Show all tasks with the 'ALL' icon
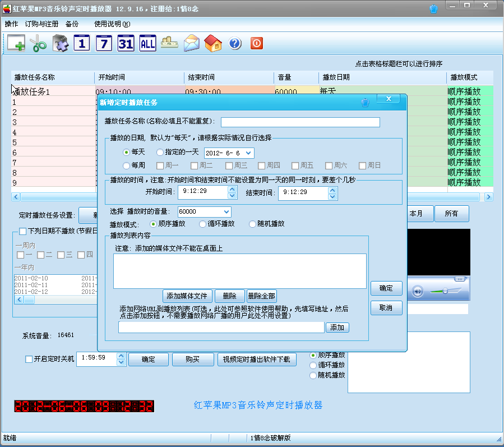Image resolution: width=504 pixels, height=447 pixels. 147,43
